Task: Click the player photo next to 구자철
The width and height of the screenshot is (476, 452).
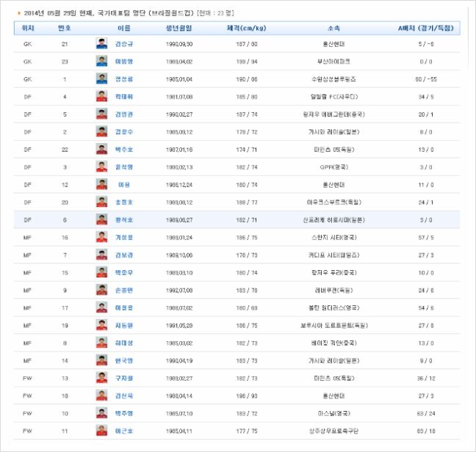Action: pyautogui.click(x=101, y=377)
